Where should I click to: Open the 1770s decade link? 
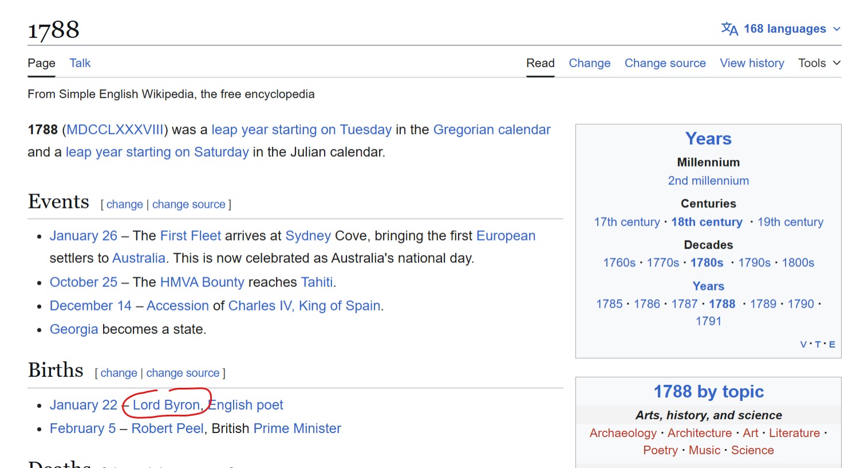coord(663,262)
